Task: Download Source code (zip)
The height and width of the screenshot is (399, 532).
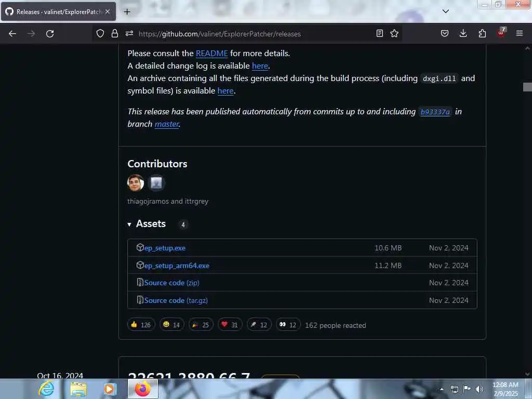Action: pos(171,283)
